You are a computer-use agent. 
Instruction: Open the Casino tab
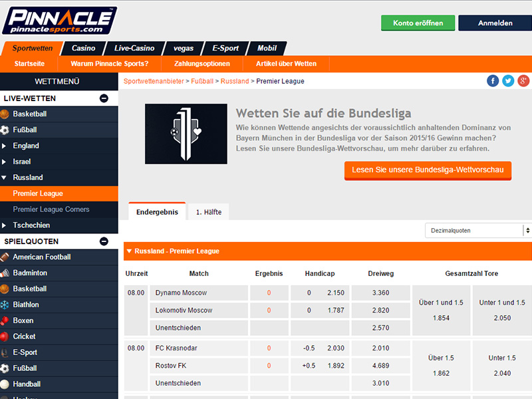click(84, 48)
